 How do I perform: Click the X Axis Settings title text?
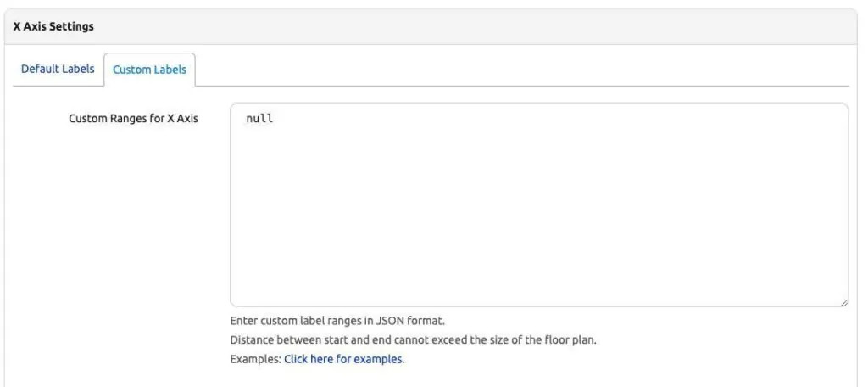pos(53,26)
